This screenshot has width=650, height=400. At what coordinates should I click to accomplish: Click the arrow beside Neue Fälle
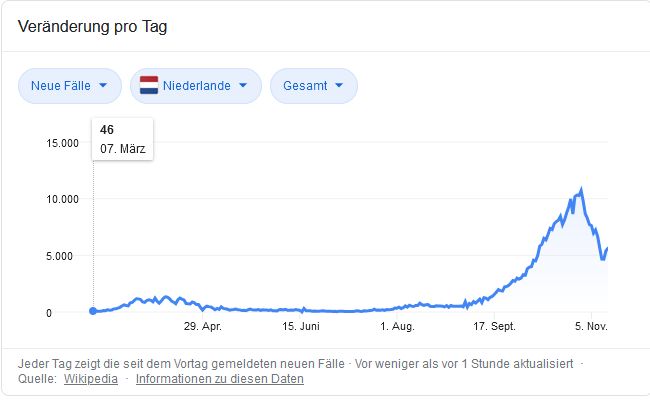pos(104,86)
